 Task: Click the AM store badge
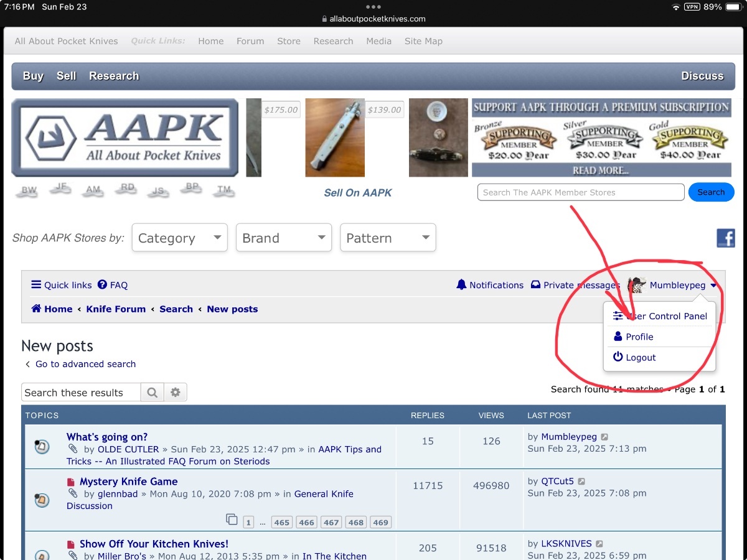[x=93, y=190]
